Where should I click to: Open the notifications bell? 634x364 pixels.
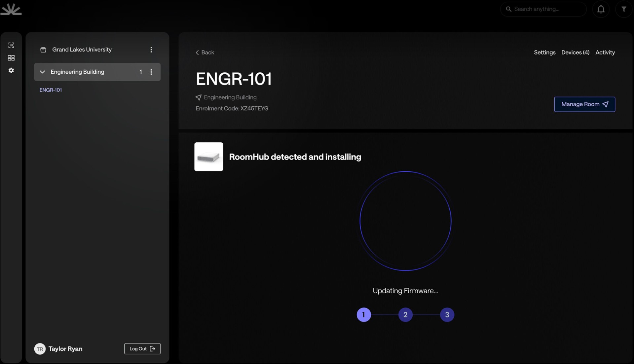point(601,9)
